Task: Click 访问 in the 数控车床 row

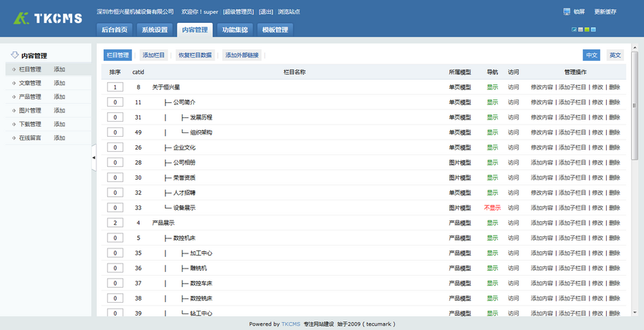Action: pos(513,283)
